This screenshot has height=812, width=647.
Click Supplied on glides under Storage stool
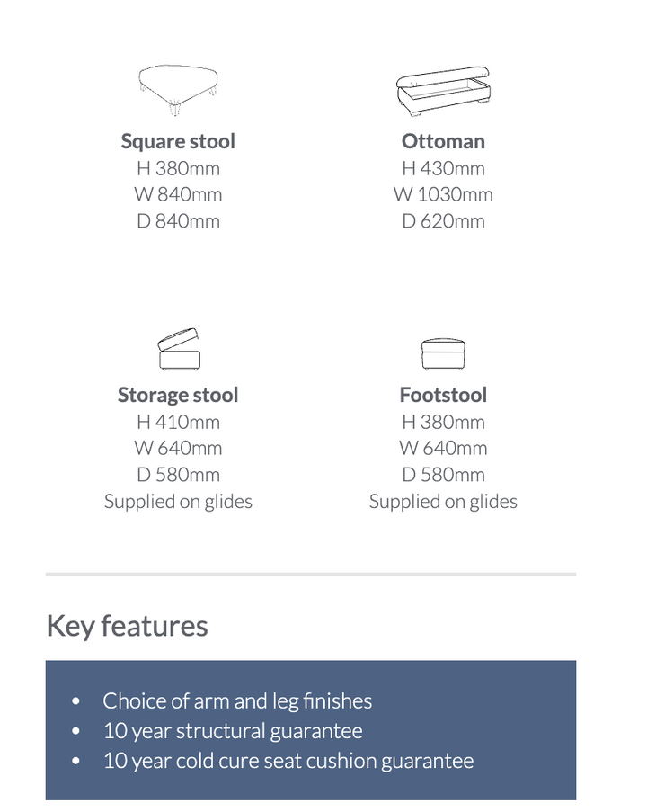click(178, 502)
